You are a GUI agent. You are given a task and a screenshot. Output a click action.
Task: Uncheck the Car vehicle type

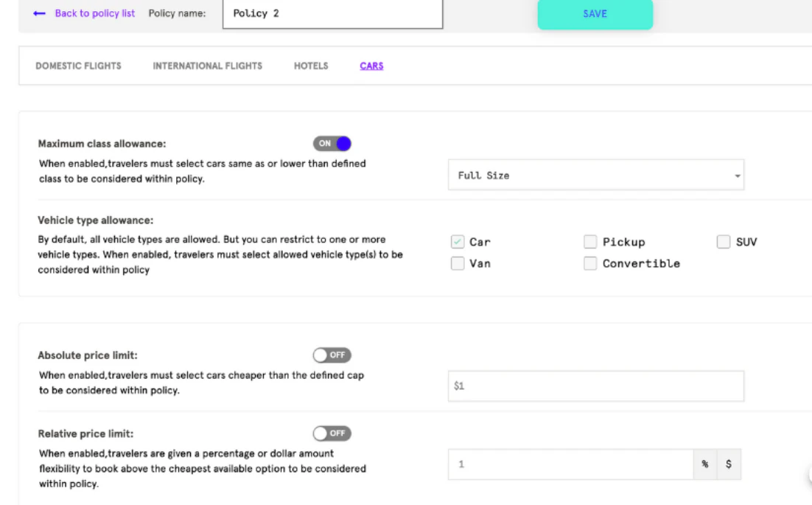pos(458,241)
